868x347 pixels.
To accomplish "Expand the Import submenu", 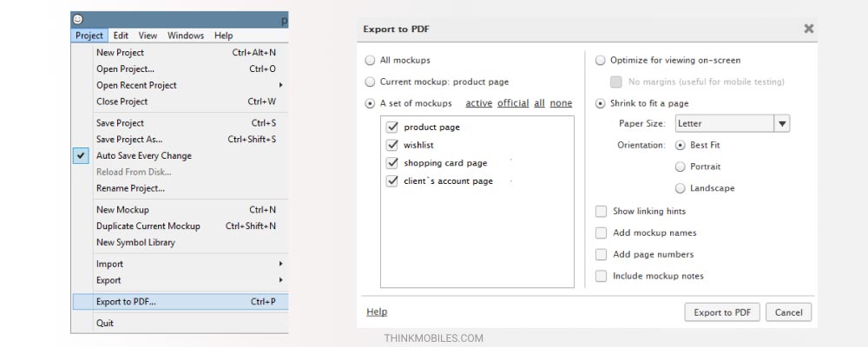I will click(x=181, y=264).
